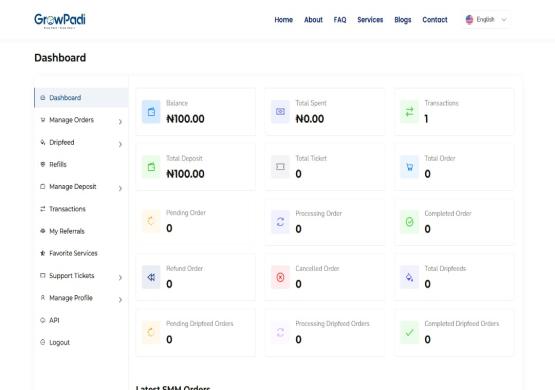Viewport: 555px width, 390px height.
Task: Click the Dashboard page heading
Action: 60,58
